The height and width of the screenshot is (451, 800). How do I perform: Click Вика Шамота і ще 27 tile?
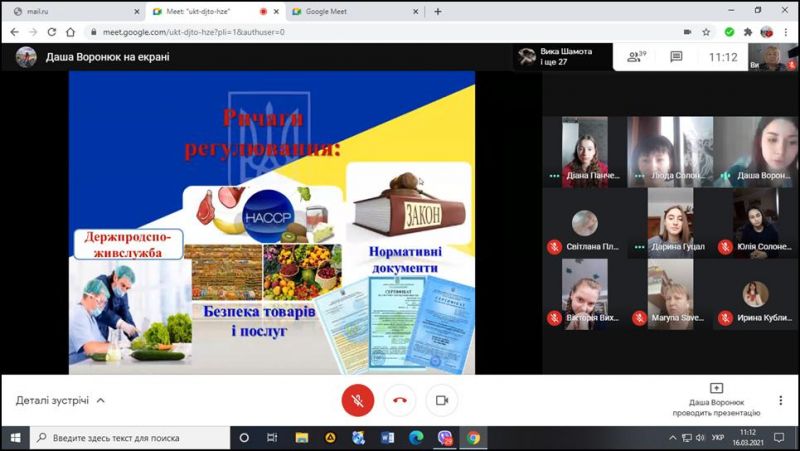coord(562,57)
